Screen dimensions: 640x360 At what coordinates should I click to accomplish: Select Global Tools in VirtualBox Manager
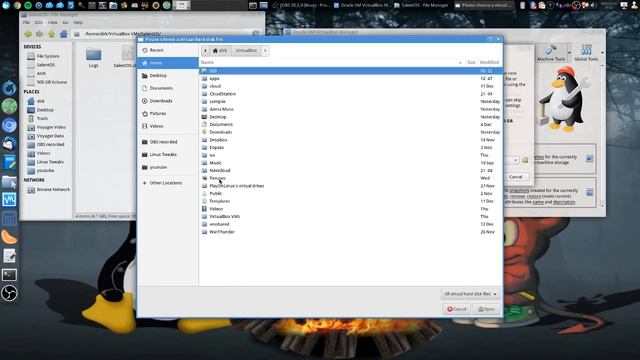pos(586,53)
